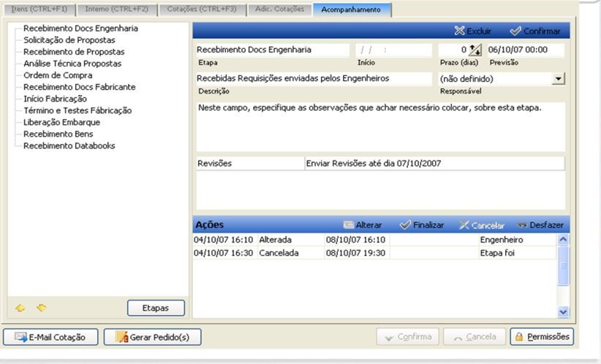Click Alterar in the Ações bar
This screenshot has width=601, height=364.
point(348,225)
